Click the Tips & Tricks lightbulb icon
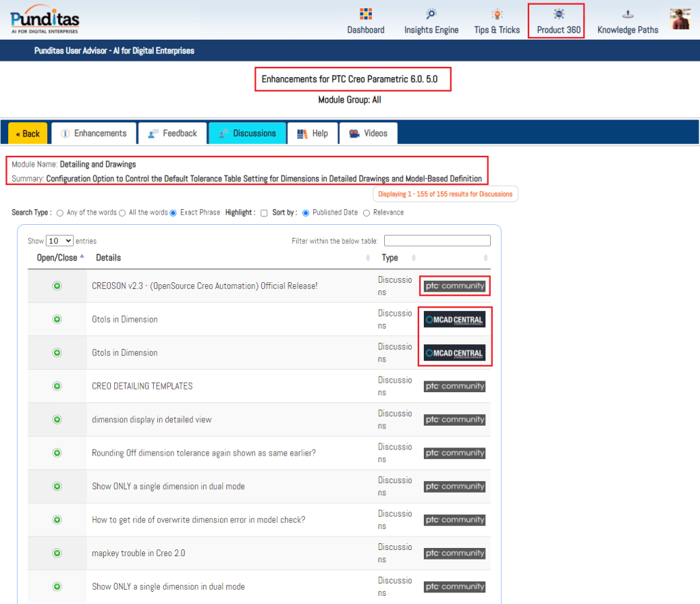Screen dimensions: 700x604 (x=497, y=14)
